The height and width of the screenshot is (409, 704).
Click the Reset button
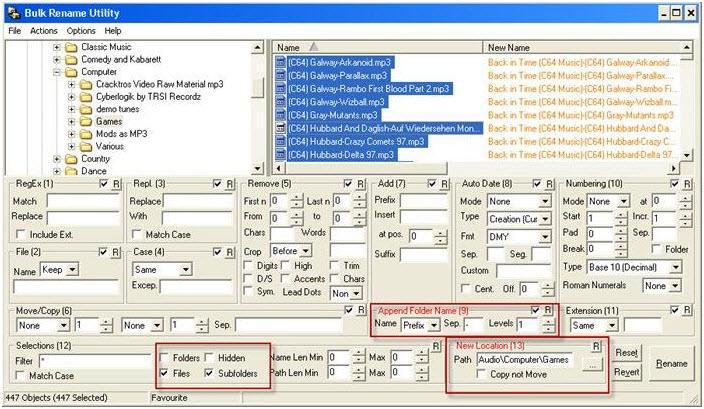[x=626, y=353]
